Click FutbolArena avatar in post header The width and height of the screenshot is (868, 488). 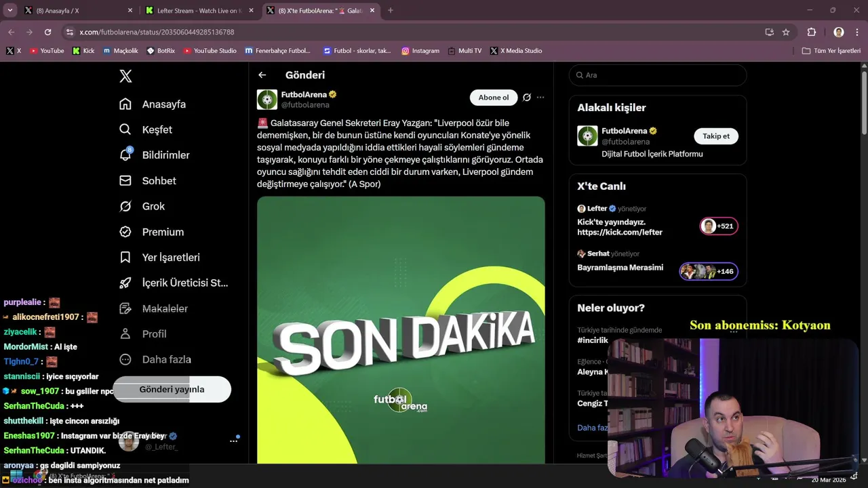[267, 100]
